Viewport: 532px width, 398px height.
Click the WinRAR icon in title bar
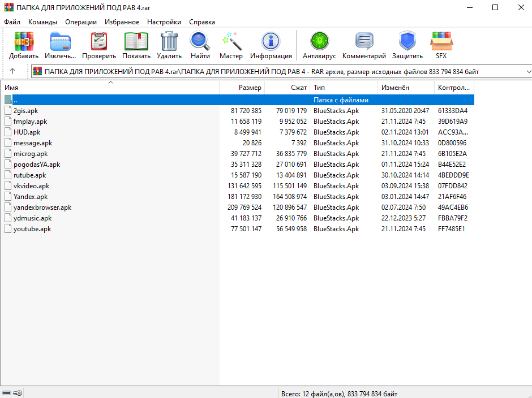[9, 7]
